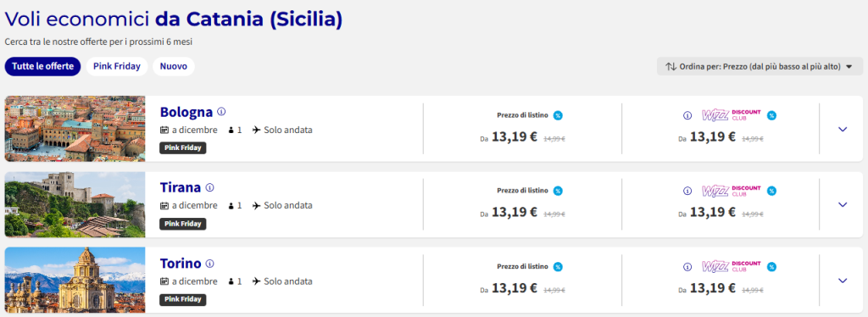
Task: Click percent badge beside Tirana Wizz Discount Club
Action: tap(771, 191)
